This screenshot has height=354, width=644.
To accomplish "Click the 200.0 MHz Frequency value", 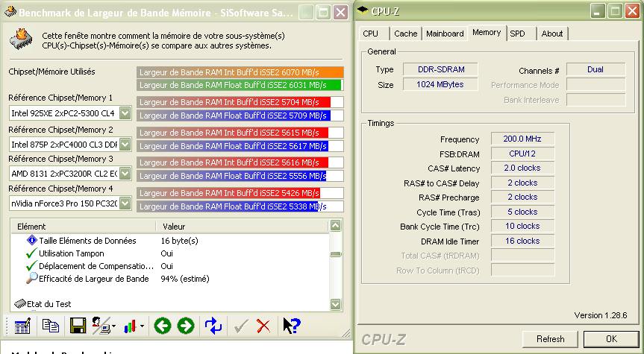I will point(522,139).
